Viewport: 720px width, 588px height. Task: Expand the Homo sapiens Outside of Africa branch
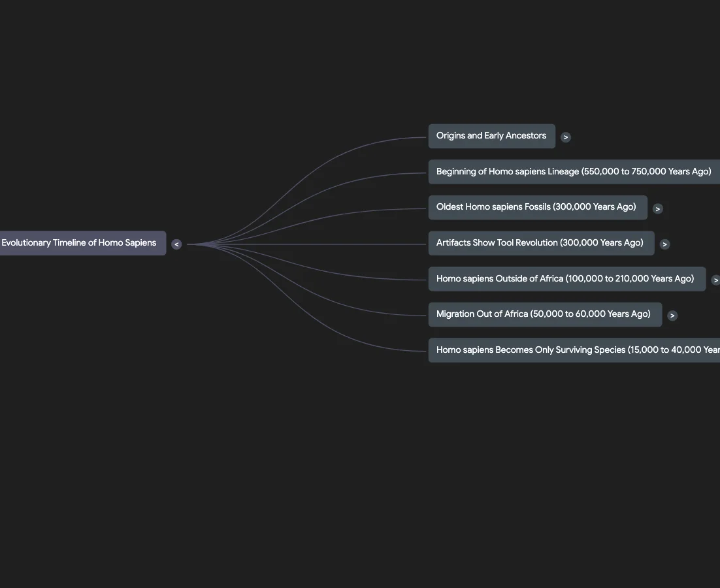(715, 280)
